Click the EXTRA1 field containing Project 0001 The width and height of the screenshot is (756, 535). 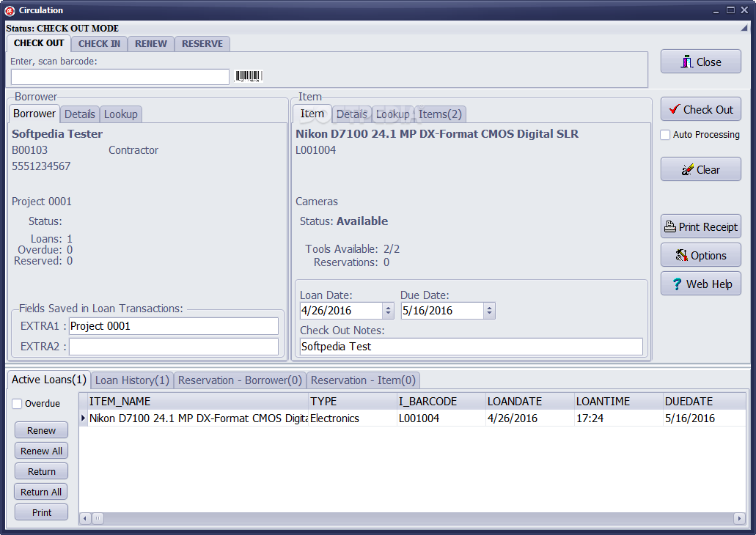click(174, 326)
